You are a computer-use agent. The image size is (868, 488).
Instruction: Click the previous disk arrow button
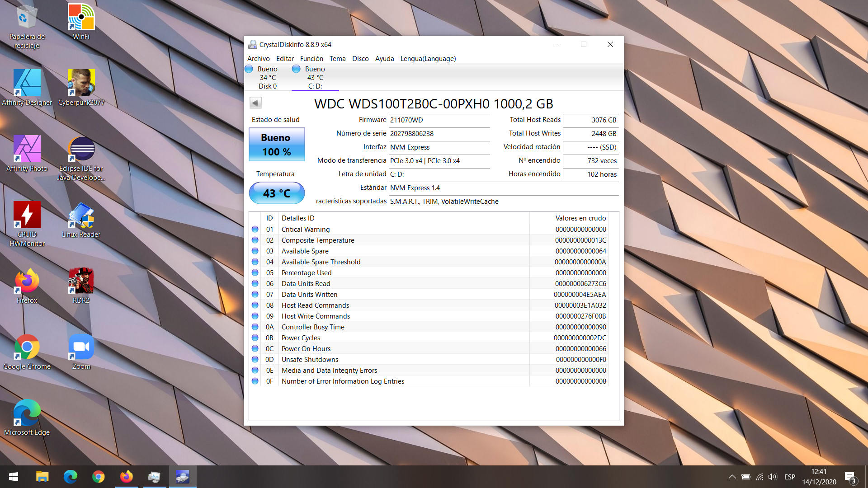(x=255, y=103)
